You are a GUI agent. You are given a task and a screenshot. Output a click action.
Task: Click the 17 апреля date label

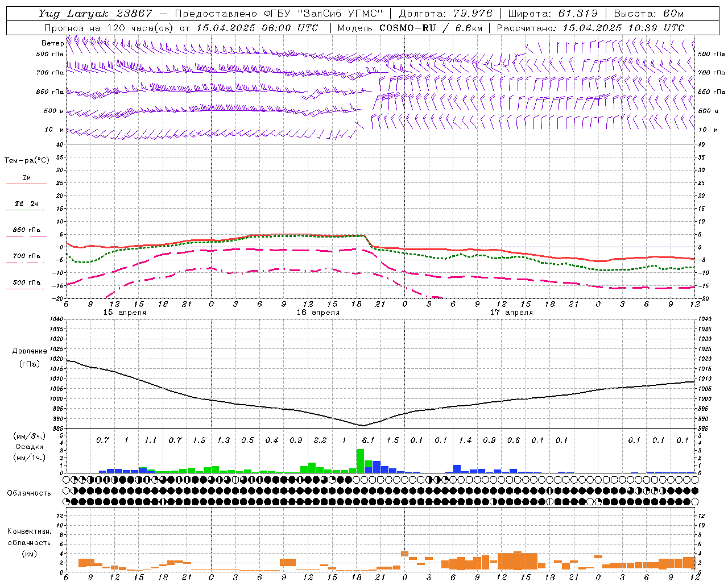pyautogui.click(x=511, y=313)
